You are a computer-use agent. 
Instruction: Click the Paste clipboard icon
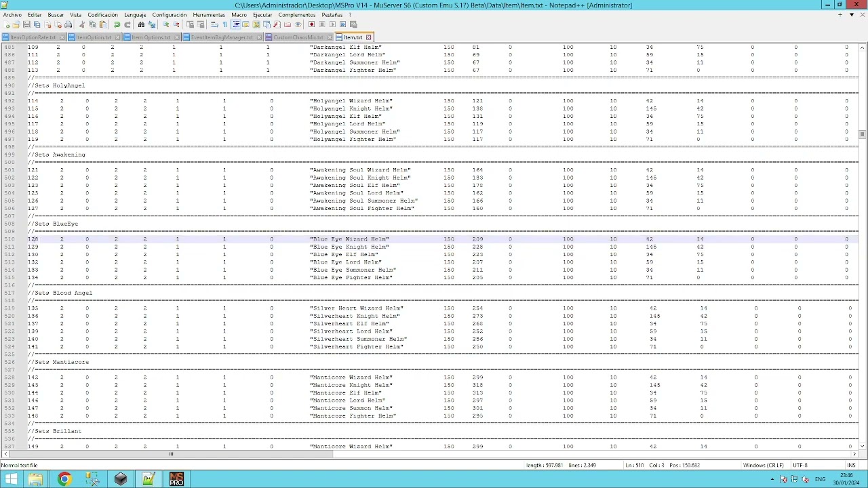[103, 24]
